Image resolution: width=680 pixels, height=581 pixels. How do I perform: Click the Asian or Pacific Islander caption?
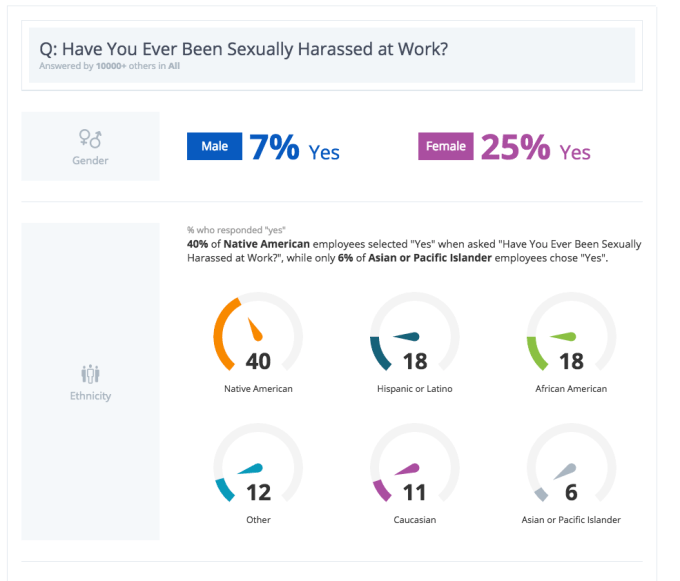coord(571,520)
